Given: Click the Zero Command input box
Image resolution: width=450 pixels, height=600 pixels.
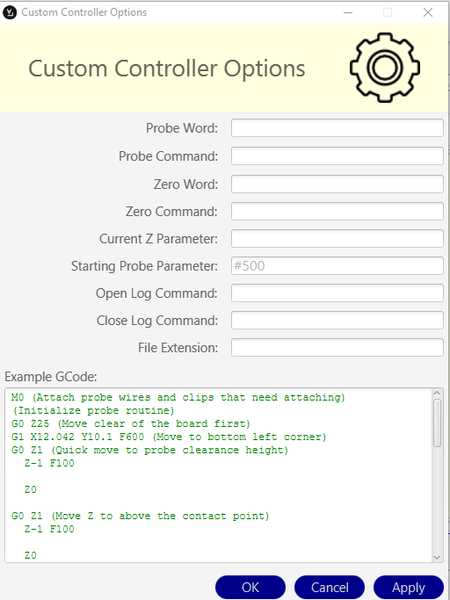Looking at the screenshot, I should click(x=337, y=211).
